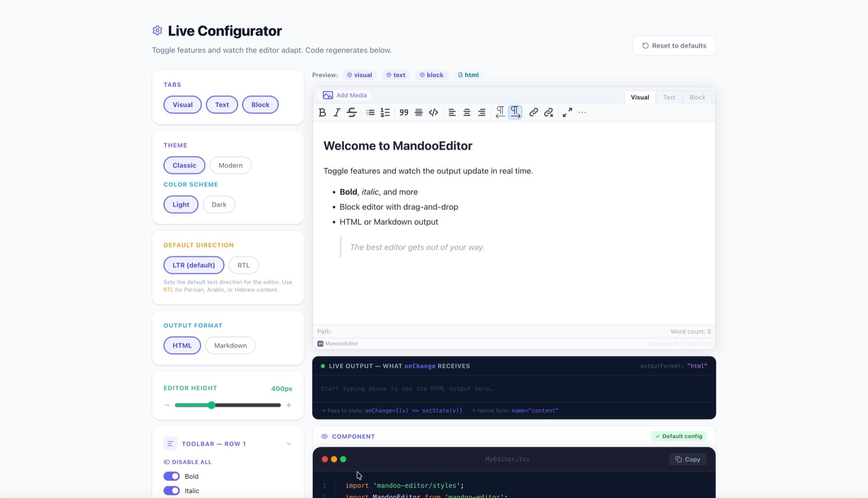Set left-to-right paragraph direction in toolbar
This screenshot has height=498, width=868.
point(515,113)
